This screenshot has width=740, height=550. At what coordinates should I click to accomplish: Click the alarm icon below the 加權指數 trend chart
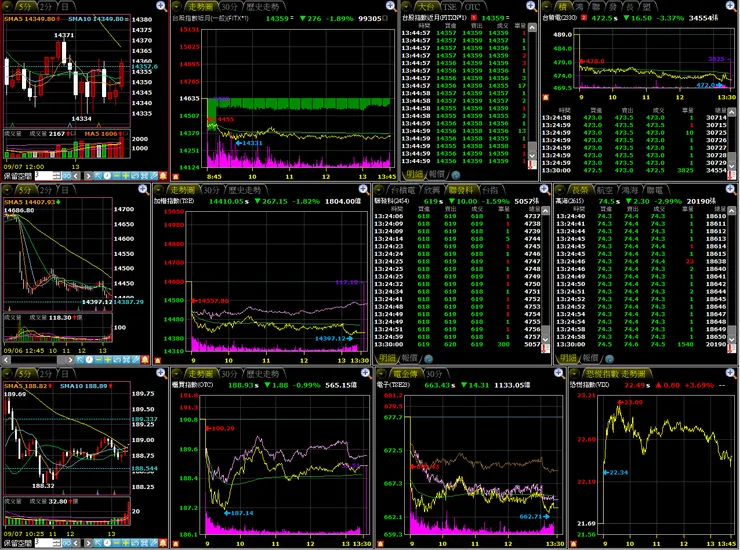(x=158, y=360)
